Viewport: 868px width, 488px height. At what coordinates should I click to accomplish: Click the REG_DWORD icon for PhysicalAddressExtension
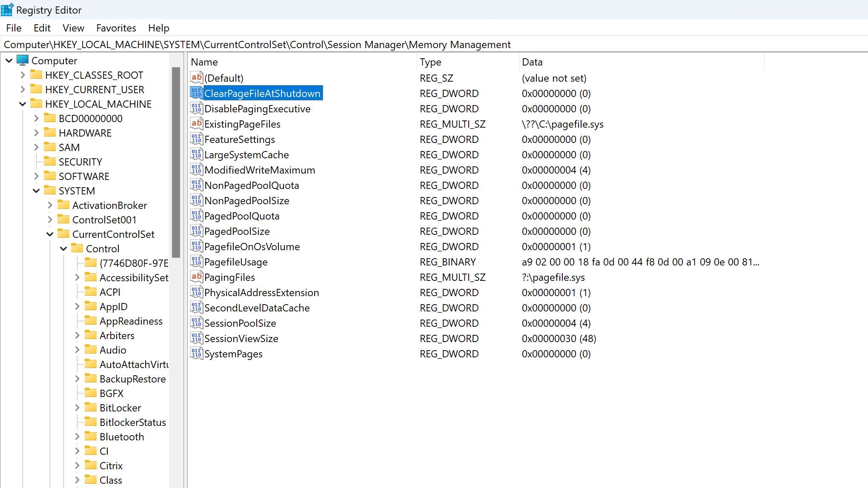click(x=196, y=293)
